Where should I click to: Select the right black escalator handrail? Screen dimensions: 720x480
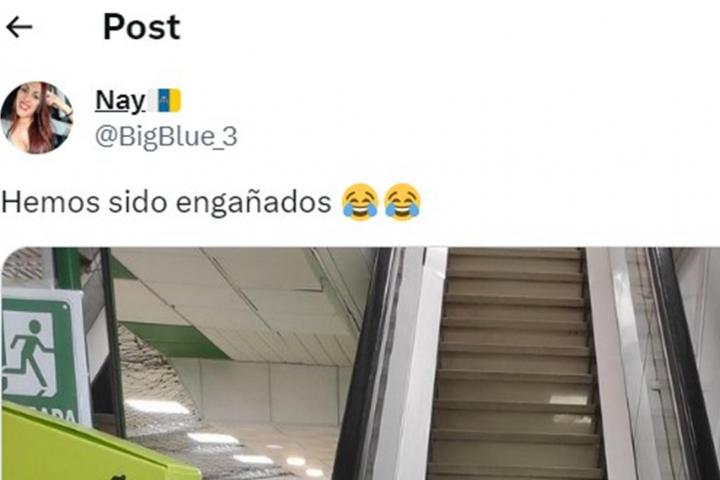click(682, 364)
